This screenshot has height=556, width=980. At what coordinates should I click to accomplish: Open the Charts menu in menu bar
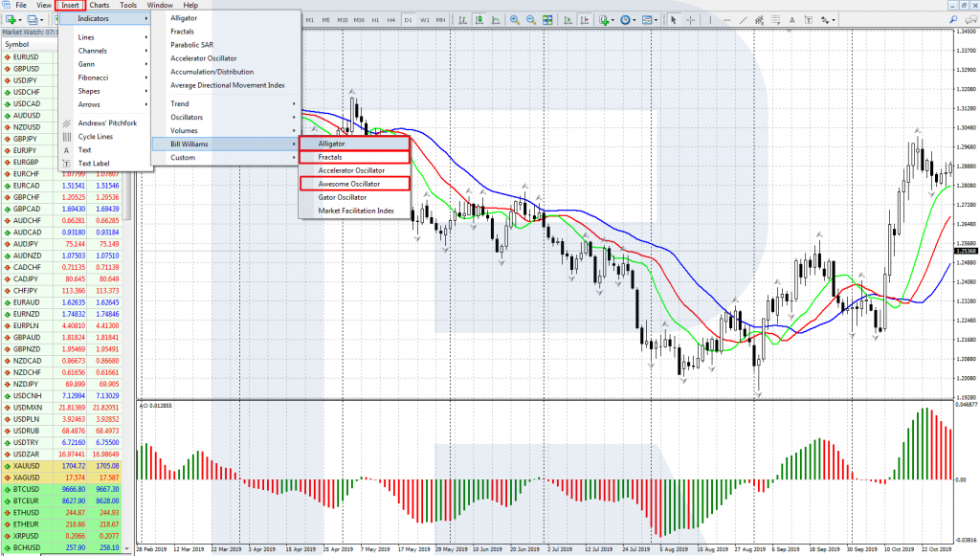click(100, 6)
